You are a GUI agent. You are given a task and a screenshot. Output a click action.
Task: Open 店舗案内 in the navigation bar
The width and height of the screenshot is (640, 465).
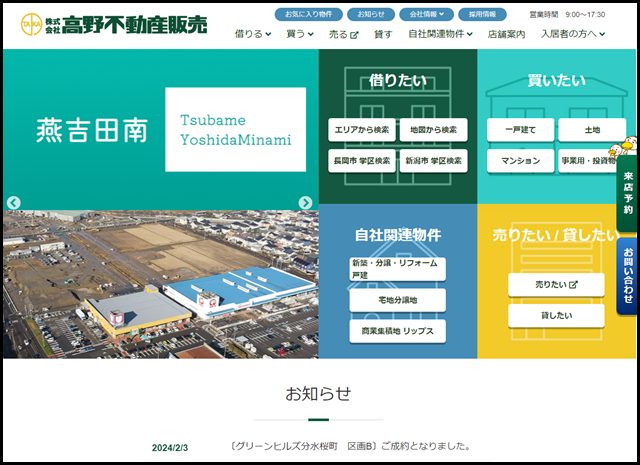(506, 35)
